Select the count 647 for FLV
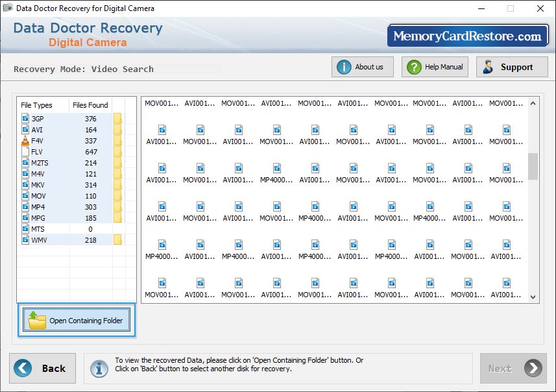The height and width of the screenshot is (392, 556). [x=91, y=152]
